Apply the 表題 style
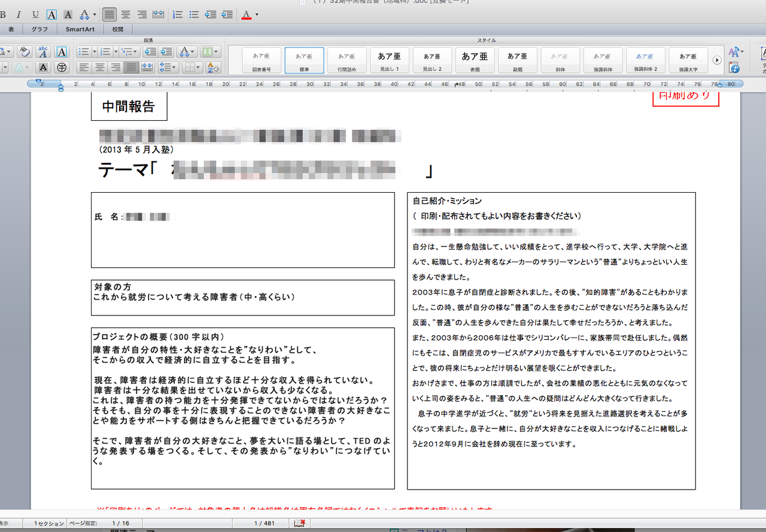Viewport: 766px width, 532px height. tap(475, 60)
